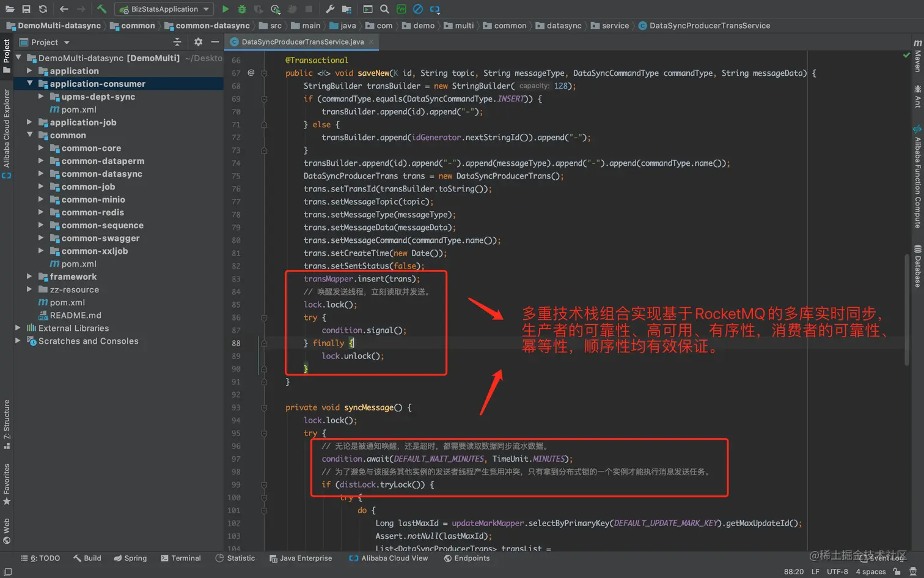Click the synchronize/reload icon in toolbar

pyautogui.click(x=43, y=9)
